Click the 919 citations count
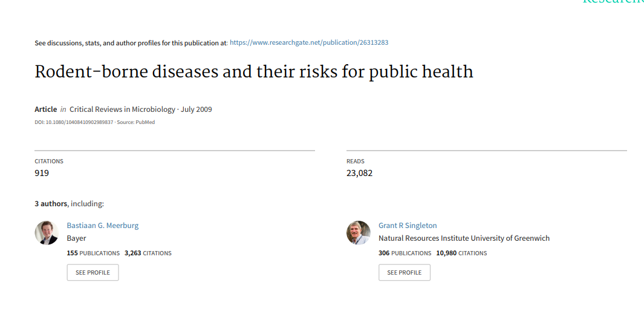The width and height of the screenshot is (644, 320). click(x=42, y=173)
